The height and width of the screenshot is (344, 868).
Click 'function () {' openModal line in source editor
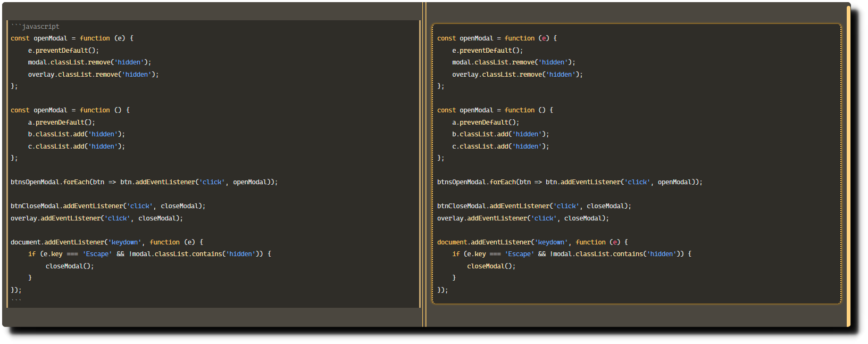pos(70,110)
